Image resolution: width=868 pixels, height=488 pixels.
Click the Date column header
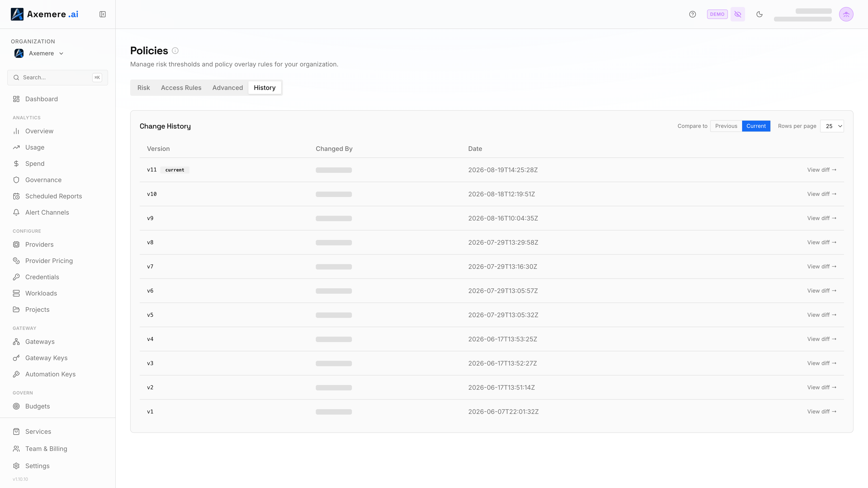(475, 148)
